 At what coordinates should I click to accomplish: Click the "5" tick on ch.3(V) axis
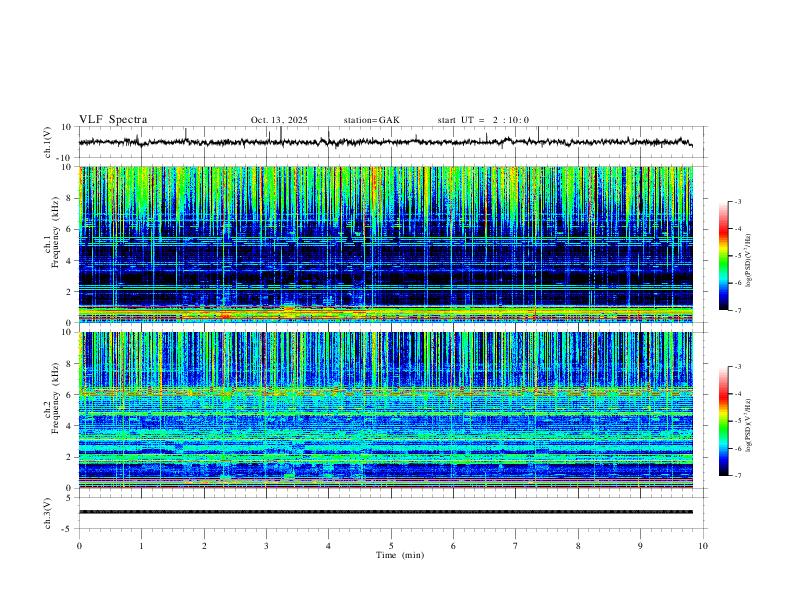click(70, 497)
